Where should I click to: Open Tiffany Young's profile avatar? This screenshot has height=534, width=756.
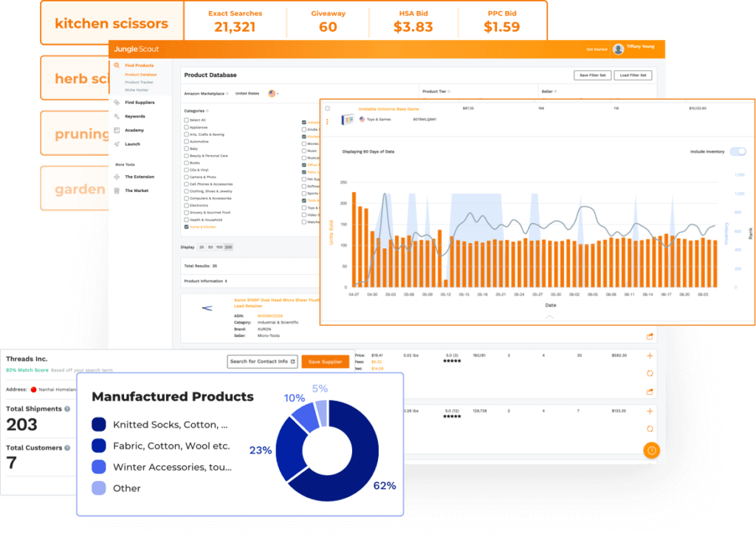tap(618, 49)
